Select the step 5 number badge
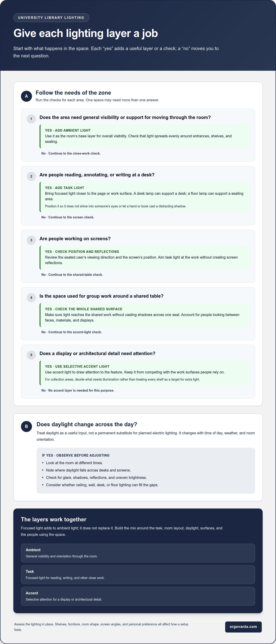Screen dimensions: 276x644 (31, 355)
